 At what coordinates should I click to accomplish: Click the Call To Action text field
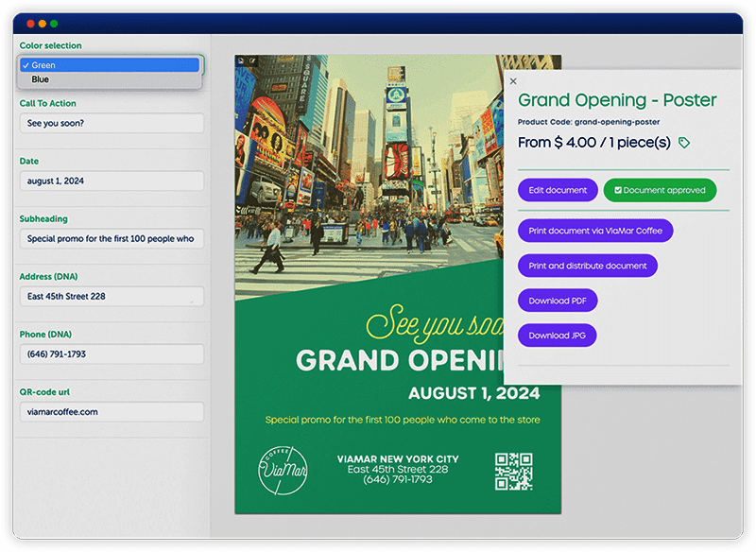[111, 123]
